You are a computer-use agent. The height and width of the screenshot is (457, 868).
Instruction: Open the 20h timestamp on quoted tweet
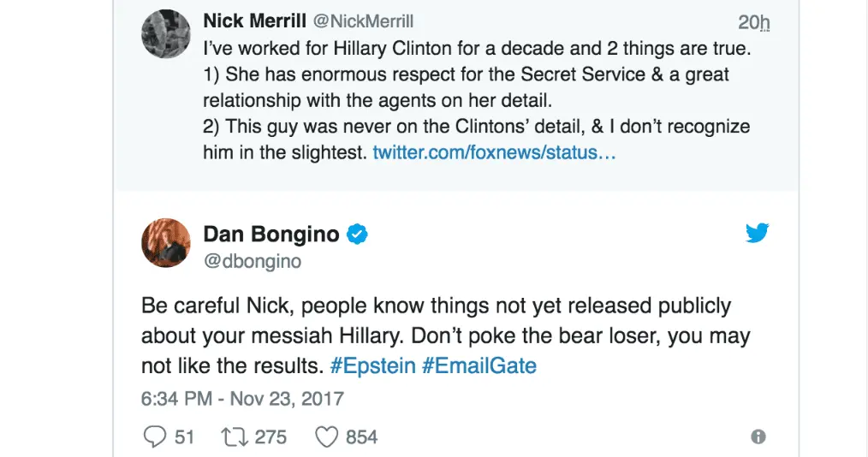[754, 22]
